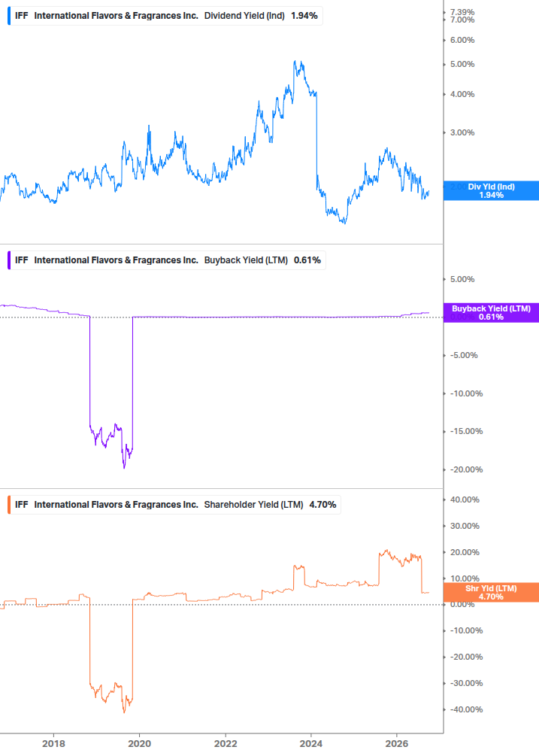The height and width of the screenshot is (756, 539).
Task: Click the -30.00% shareholder yield axis value
Action: click(x=466, y=684)
